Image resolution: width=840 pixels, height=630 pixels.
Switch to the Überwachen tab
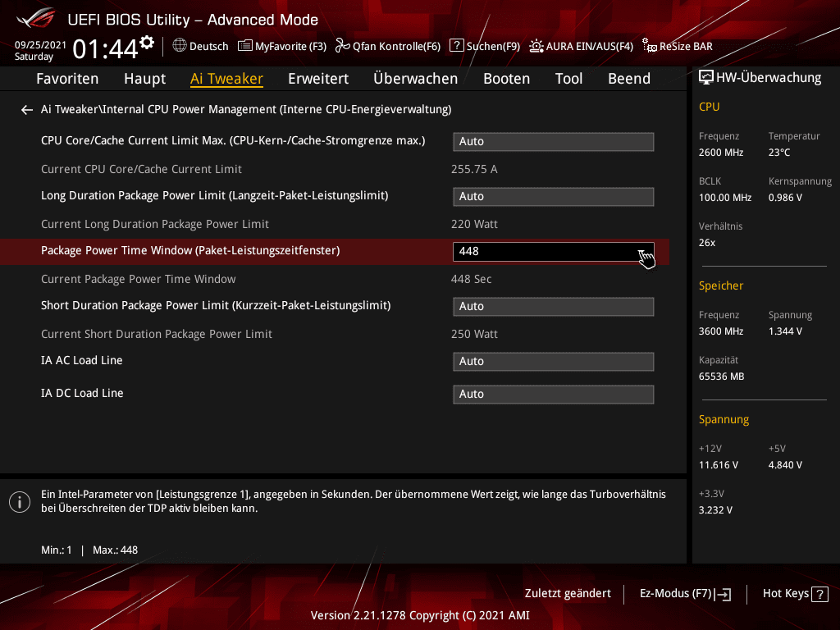416,79
